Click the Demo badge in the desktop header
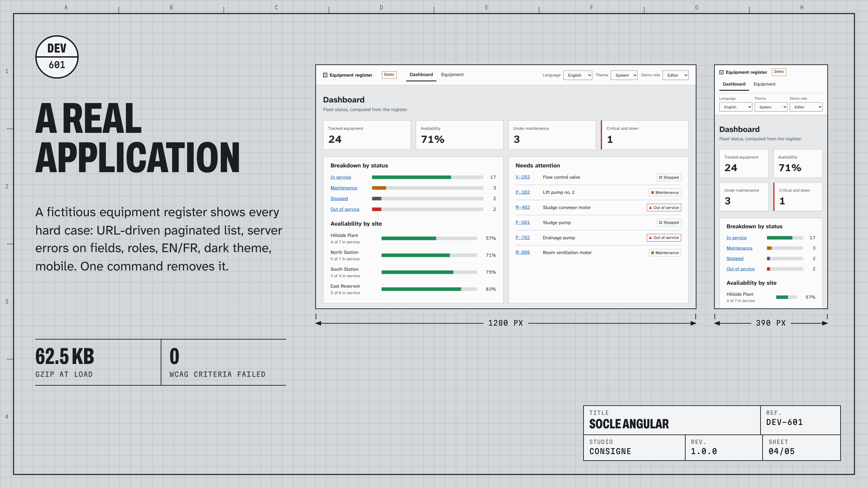 click(389, 75)
